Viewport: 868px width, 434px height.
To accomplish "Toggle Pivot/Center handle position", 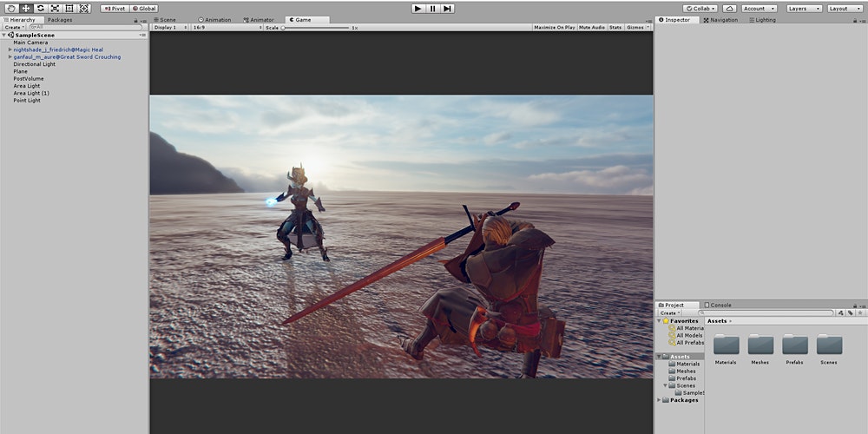I will [x=115, y=9].
